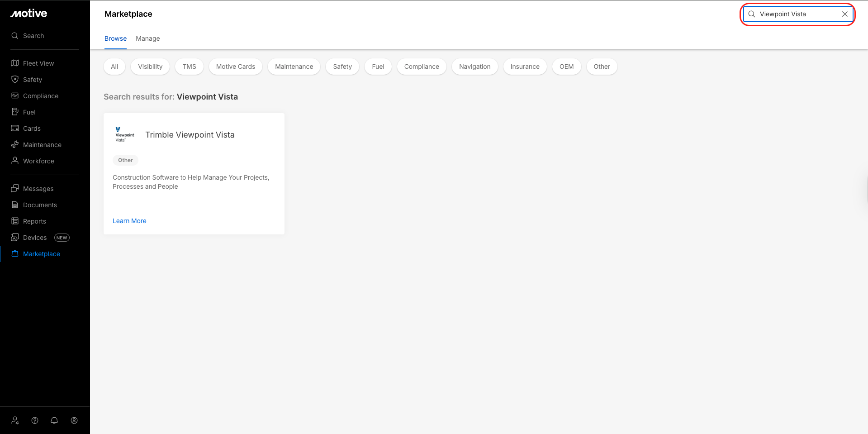The image size is (868, 434).
Task: Open notifications bell icon
Action: pyautogui.click(x=54, y=420)
